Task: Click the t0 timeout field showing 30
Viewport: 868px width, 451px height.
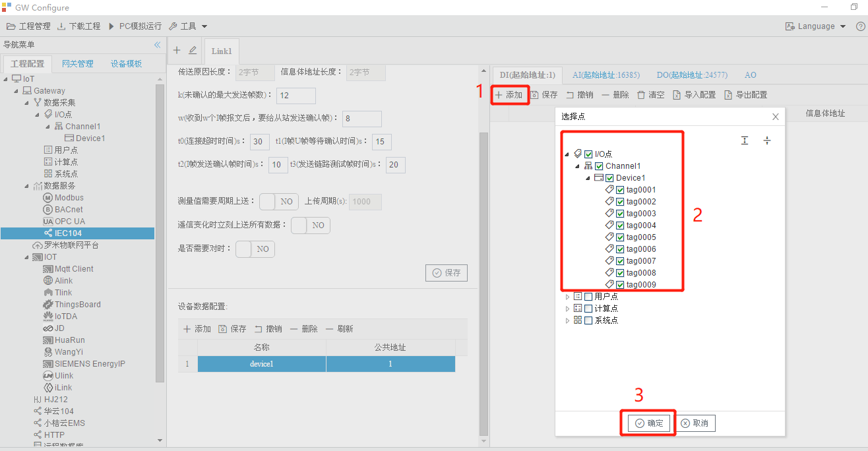Action: tap(260, 142)
